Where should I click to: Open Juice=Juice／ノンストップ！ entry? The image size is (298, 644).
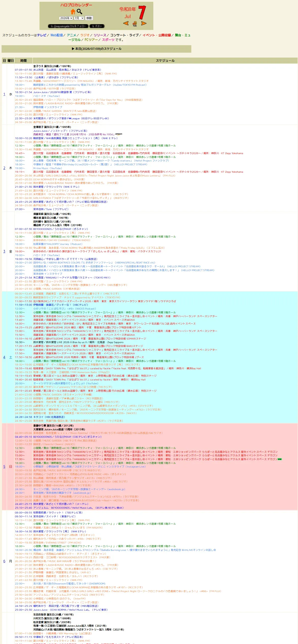[60, 131]
